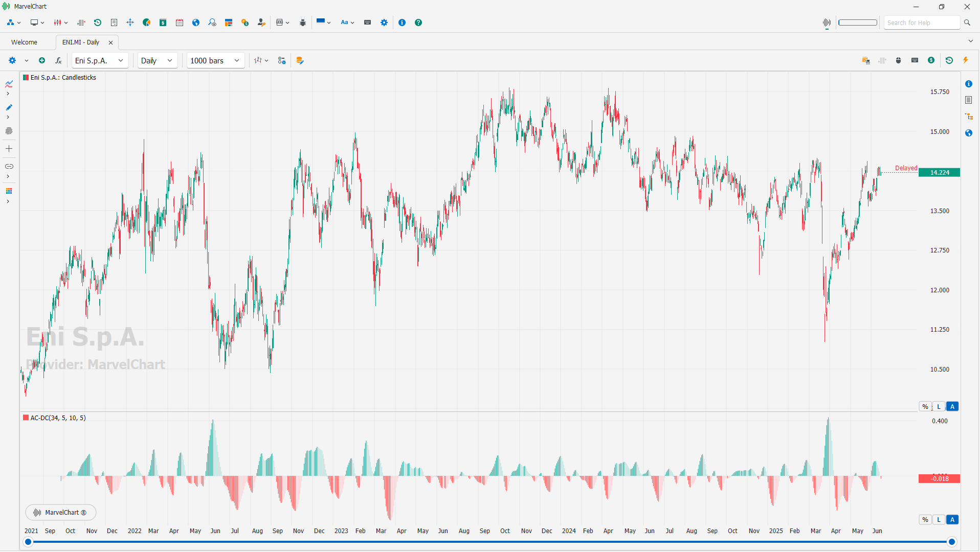Click the history replay icon in chart toolbar
Image resolution: width=980 pixels, height=552 pixels.
949,60
